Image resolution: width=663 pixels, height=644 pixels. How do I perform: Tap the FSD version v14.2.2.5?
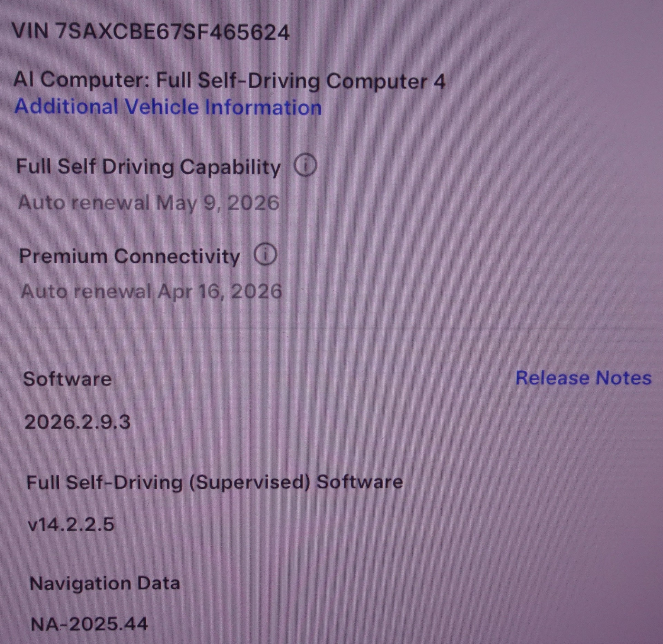(71, 525)
